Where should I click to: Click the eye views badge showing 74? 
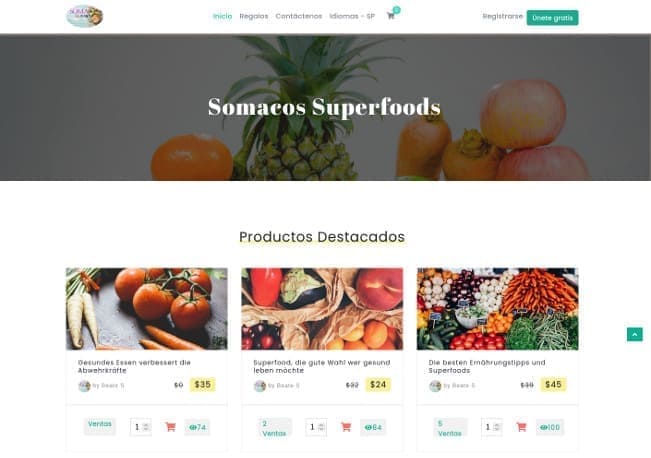pyautogui.click(x=197, y=427)
